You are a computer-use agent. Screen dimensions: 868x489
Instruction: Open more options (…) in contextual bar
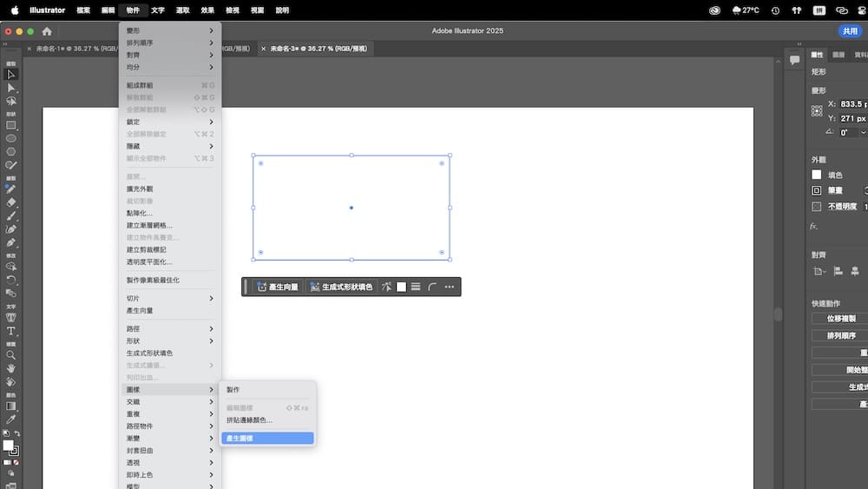[449, 287]
